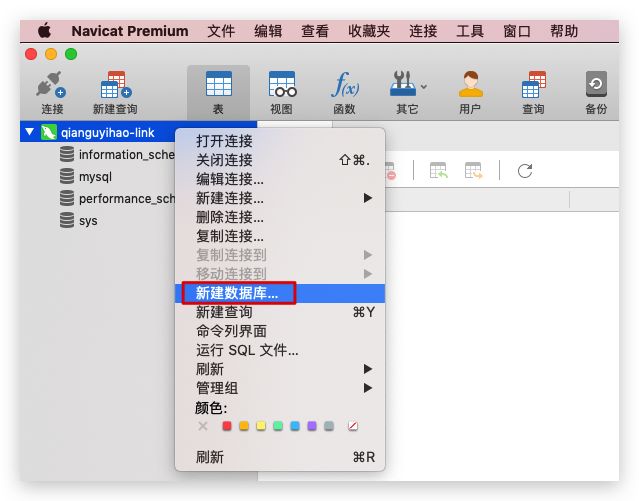The image size is (639, 501).
Task: Click the sys database icon
Action: coord(67,221)
